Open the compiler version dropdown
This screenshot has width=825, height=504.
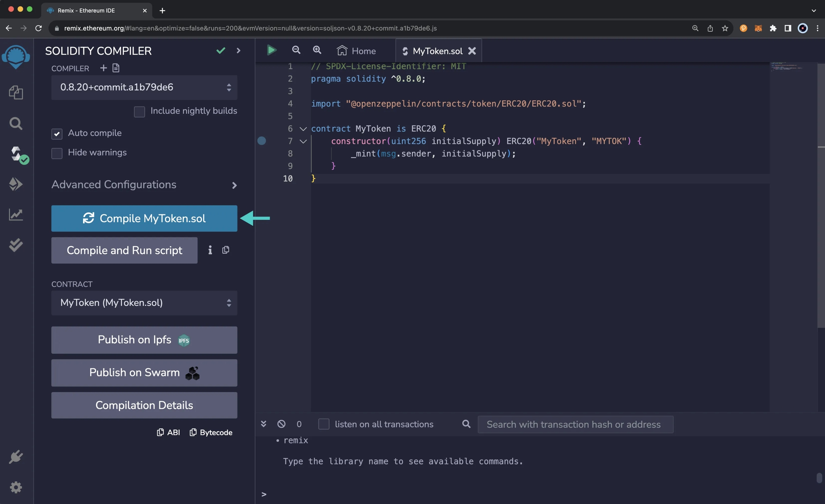click(x=144, y=87)
